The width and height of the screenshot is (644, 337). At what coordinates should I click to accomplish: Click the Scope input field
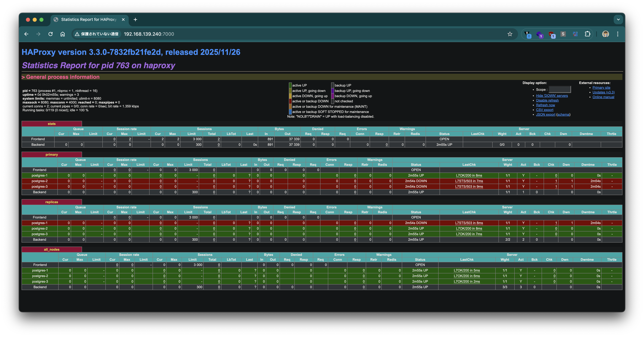tap(559, 89)
